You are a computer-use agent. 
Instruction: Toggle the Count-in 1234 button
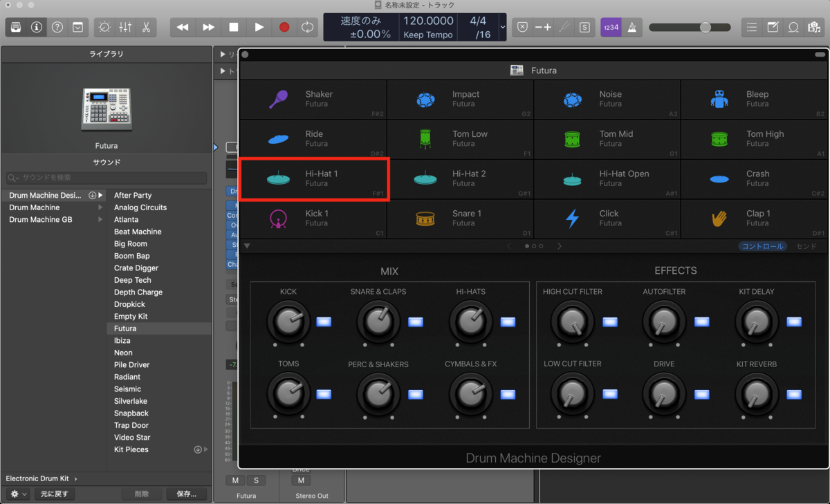coord(611,28)
